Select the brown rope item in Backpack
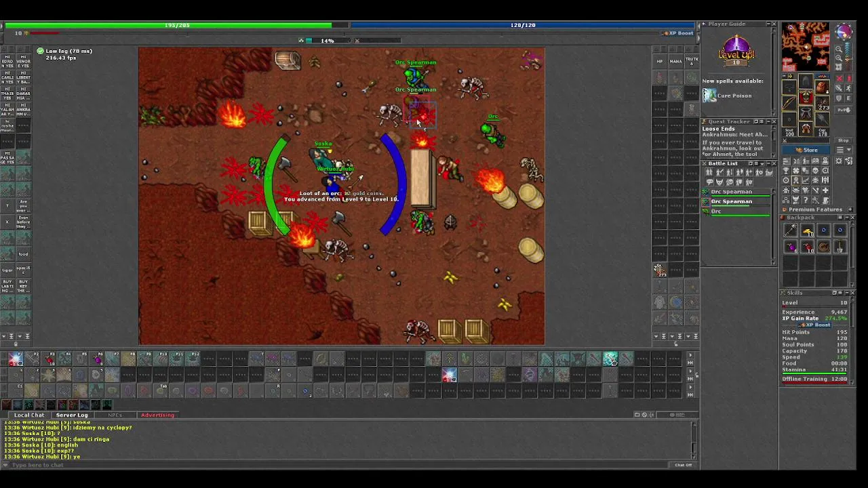The image size is (868, 488). [823, 247]
